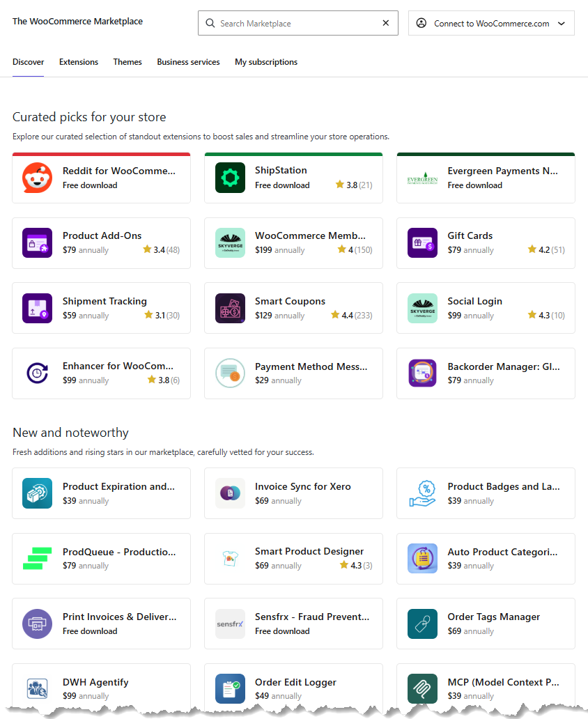Focus the Search Marketplace input
Screen dimensions: 588x719
click(298, 23)
